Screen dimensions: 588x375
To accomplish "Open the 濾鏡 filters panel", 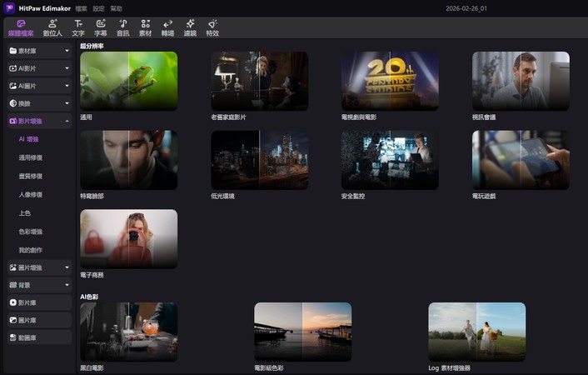I will pyautogui.click(x=190, y=28).
